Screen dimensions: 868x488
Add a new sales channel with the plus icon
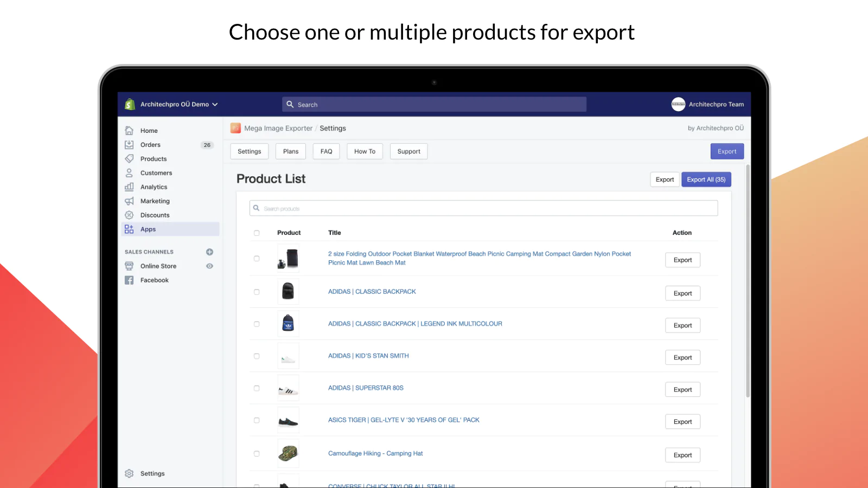(x=209, y=252)
